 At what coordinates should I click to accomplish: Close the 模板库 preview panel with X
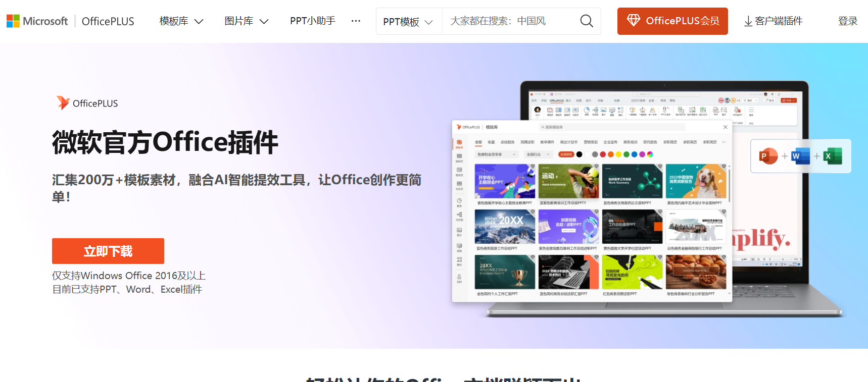pos(726,127)
